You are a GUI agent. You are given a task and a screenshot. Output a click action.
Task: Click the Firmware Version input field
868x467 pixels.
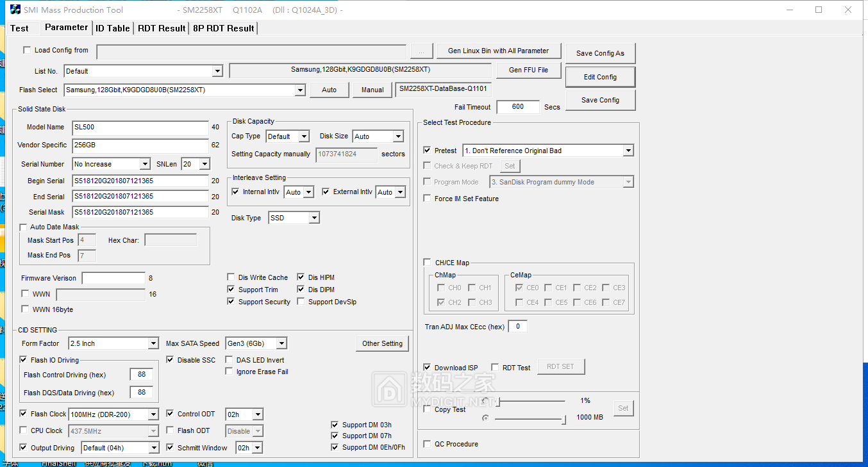pyautogui.click(x=113, y=278)
